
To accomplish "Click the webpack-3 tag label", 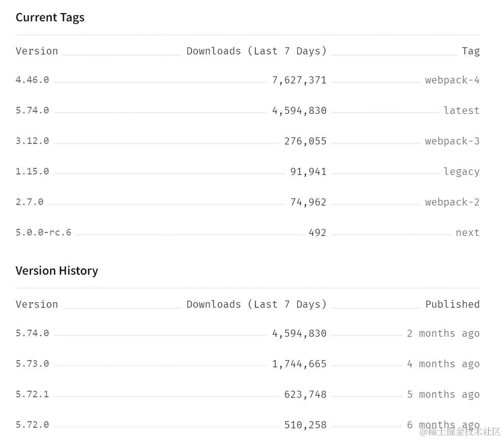I will (452, 141).
